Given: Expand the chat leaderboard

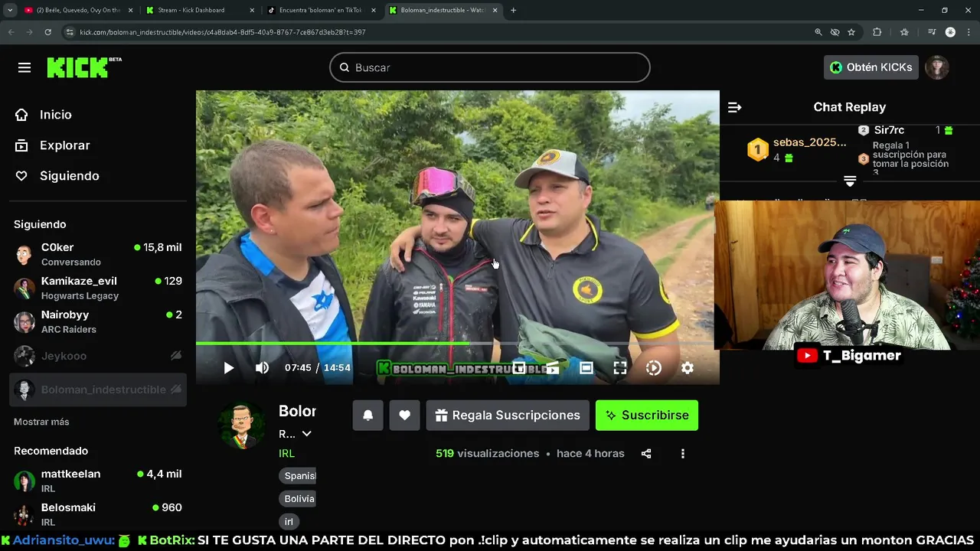Looking at the screenshot, I should coord(850,181).
